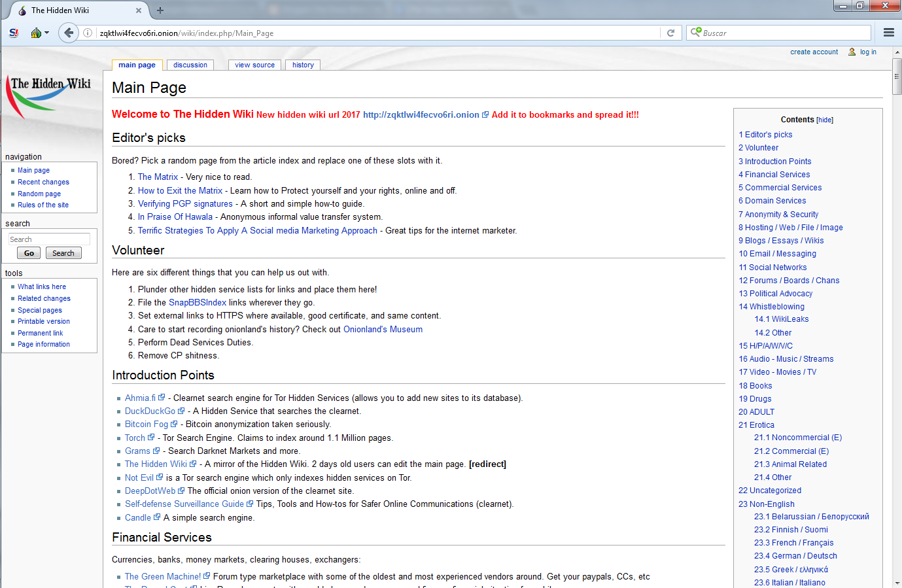Open Random page from navigation
902x588 pixels.
[x=39, y=194]
